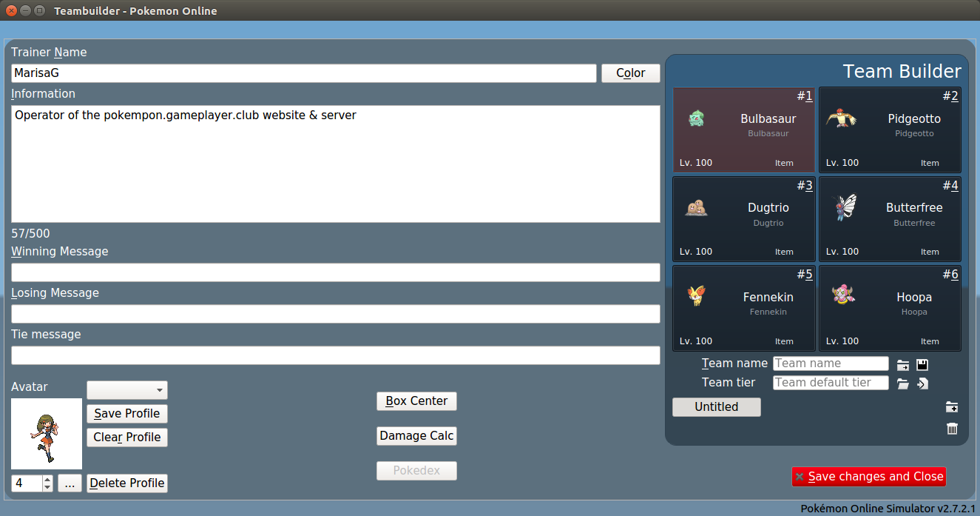Viewport: 980px width, 516px height.
Task: Select the Pidgeotto sprite in slot #2
Action: pos(842,118)
